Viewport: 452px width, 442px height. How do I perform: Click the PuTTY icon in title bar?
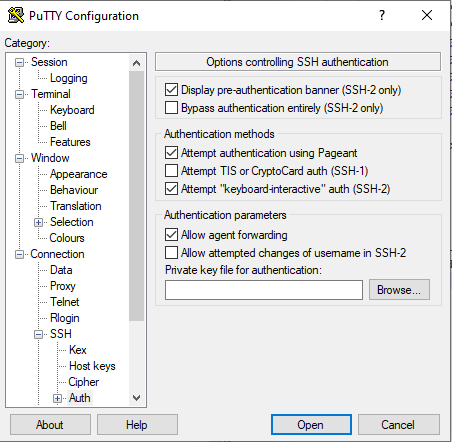[x=16, y=15]
